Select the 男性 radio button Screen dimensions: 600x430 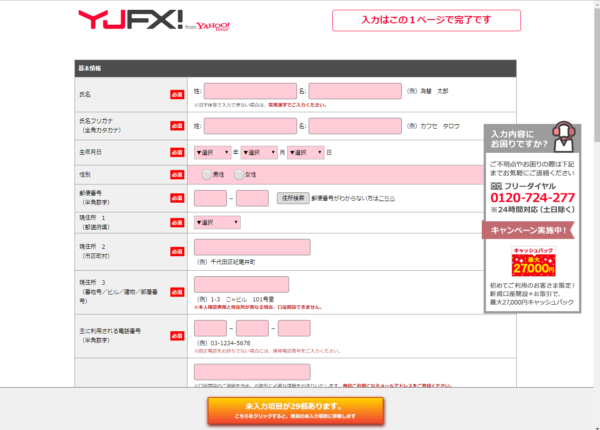207,175
